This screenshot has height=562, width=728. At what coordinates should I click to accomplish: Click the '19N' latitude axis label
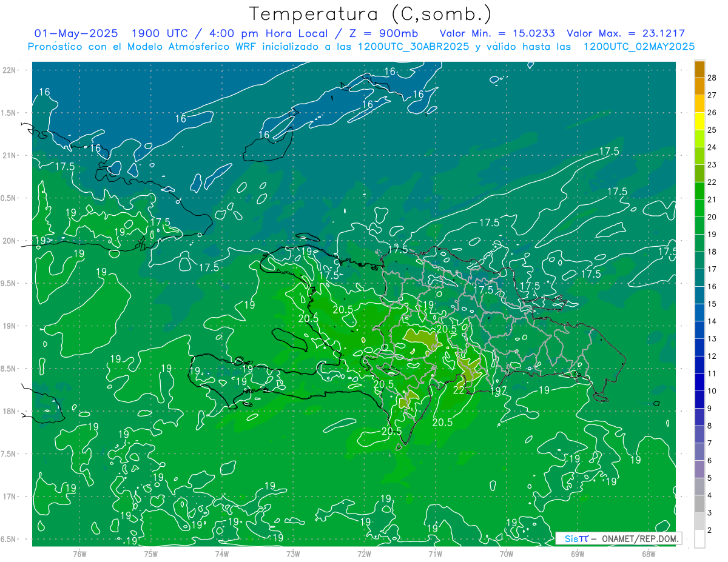coord(10,326)
